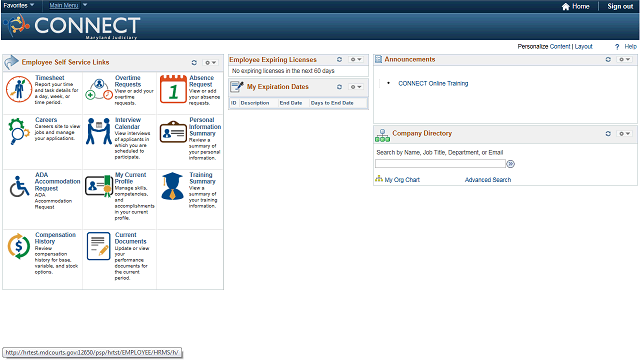Open the Interview Calendar link
Image resolution: width=640 pixels, height=360 pixels.
128,123
